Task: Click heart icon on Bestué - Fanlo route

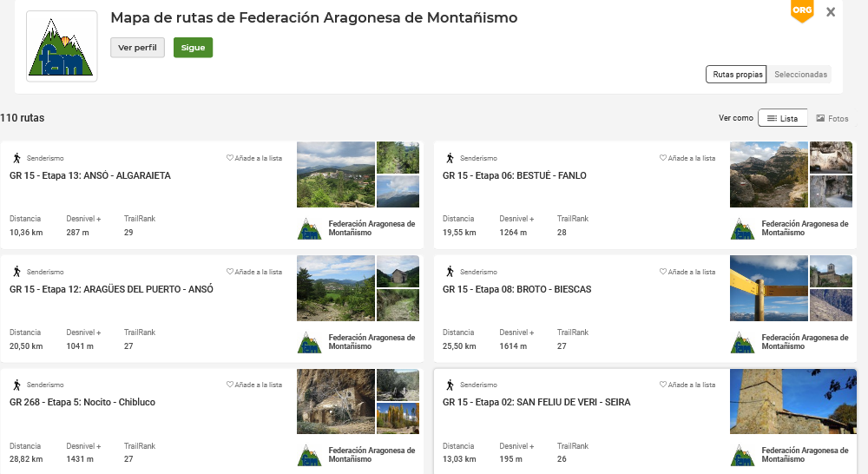Action: point(663,159)
